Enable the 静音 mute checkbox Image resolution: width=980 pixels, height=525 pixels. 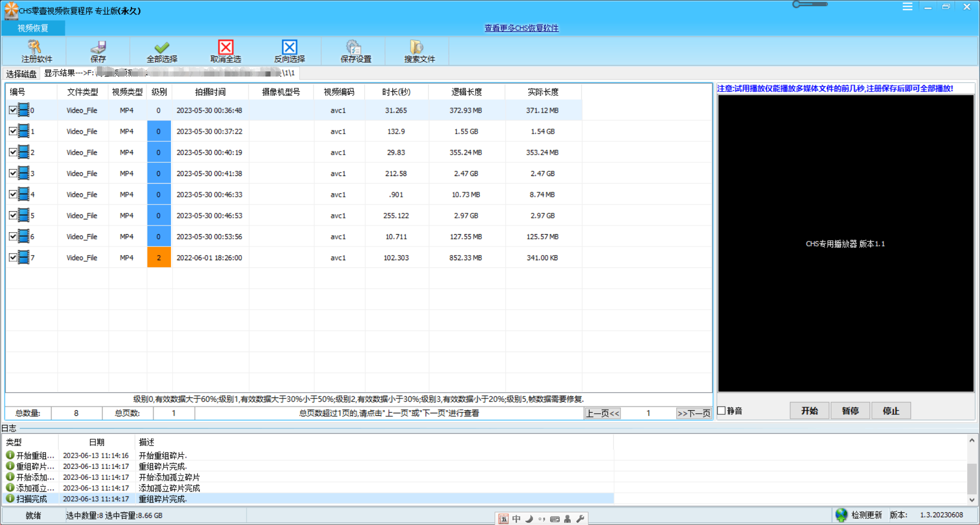point(722,410)
